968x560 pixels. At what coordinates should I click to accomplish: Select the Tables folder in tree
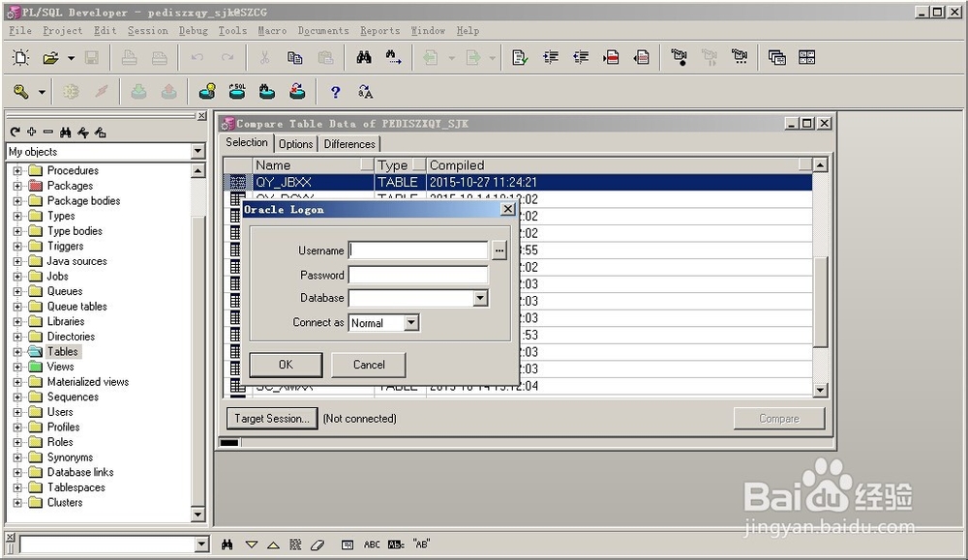pyautogui.click(x=62, y=351)
